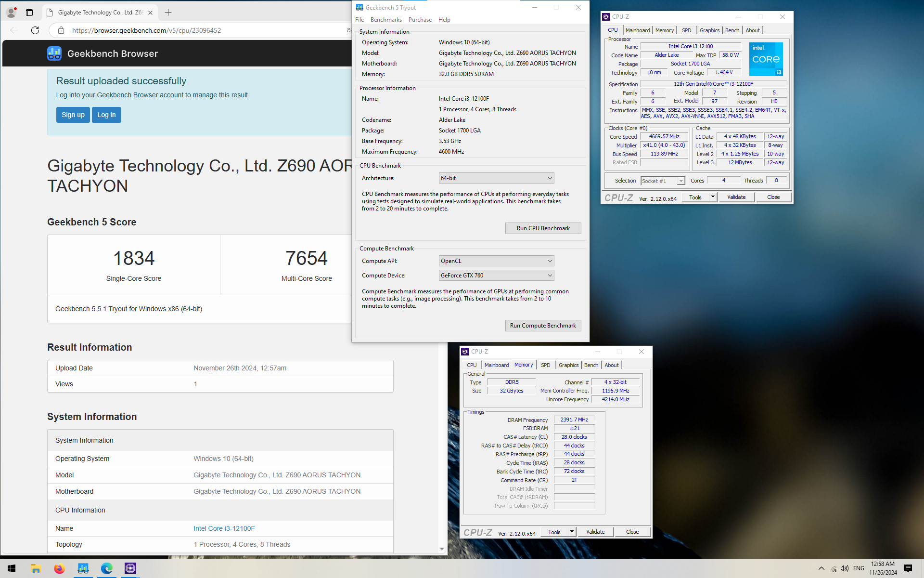Open Geekbench Benchmarks menu
The width and height of the screenshot is (924, 578).
(386, 20)
